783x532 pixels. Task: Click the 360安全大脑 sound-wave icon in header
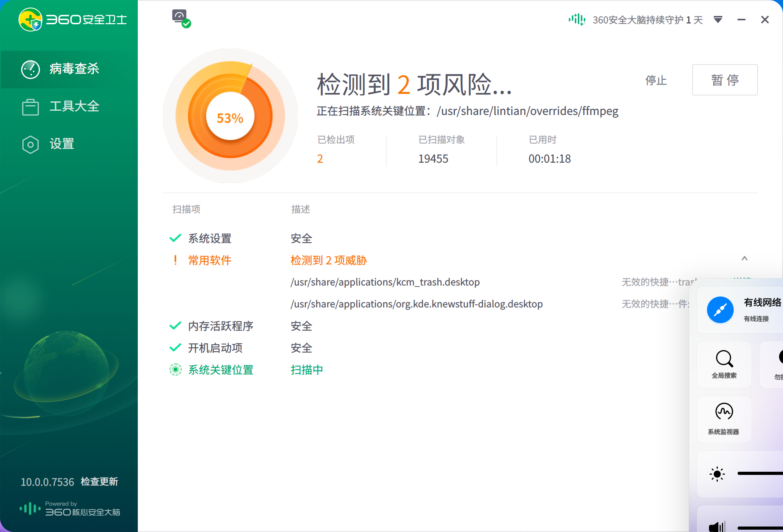[577, 19]
